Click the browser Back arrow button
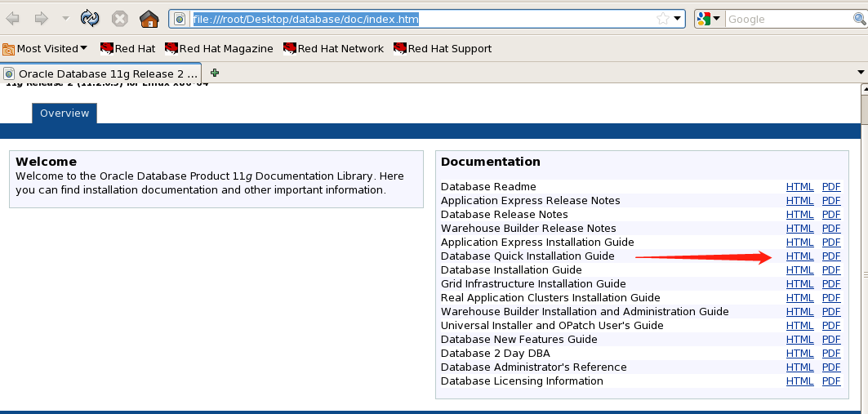The image size is (868, 414). pos(12,19)
